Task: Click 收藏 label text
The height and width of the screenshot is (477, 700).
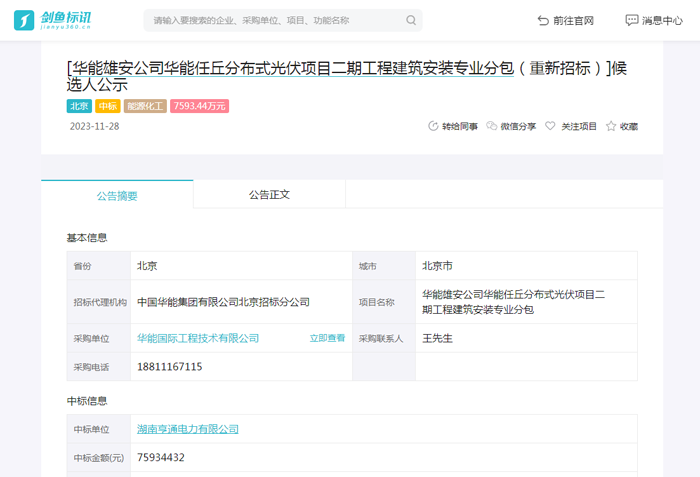Action: pyautogui.click(x=629, y=126)
